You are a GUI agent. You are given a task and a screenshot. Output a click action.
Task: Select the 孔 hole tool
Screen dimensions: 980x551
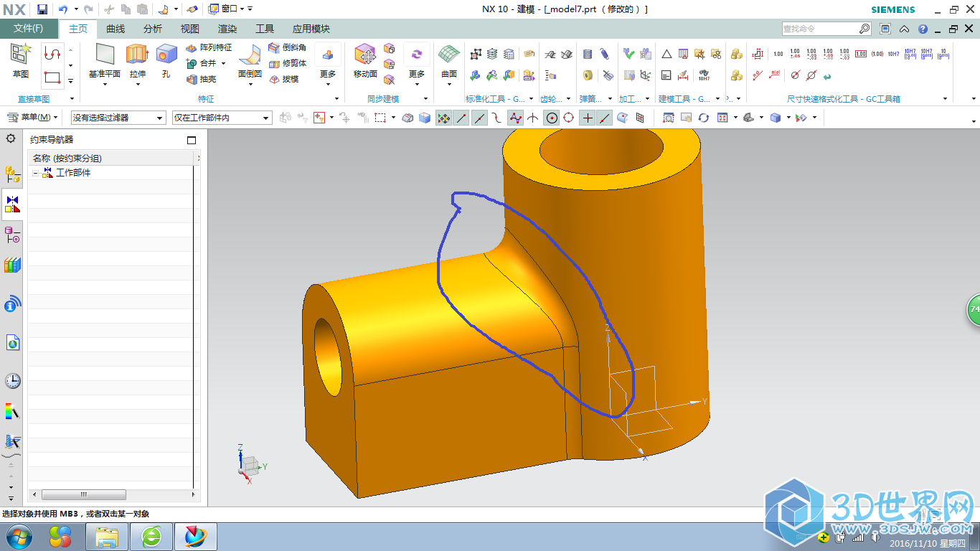166,60
